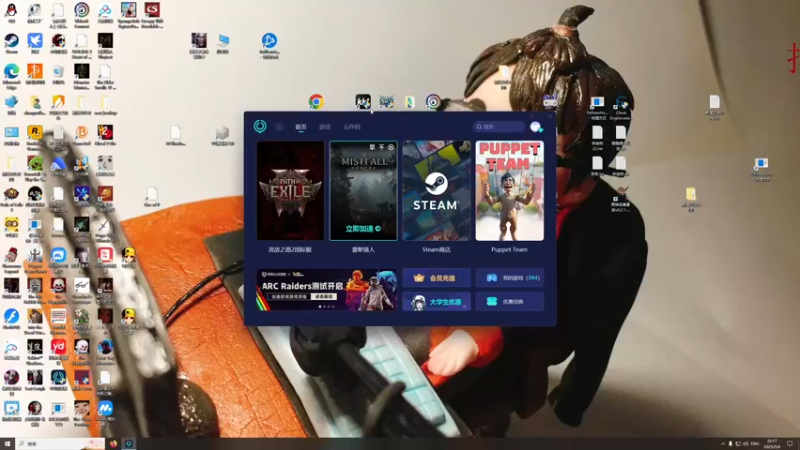Click the taskbar clock
Image resolution: width=800 pixels, height=450 pixels.
pyautogui.click(x=772, y=443)
